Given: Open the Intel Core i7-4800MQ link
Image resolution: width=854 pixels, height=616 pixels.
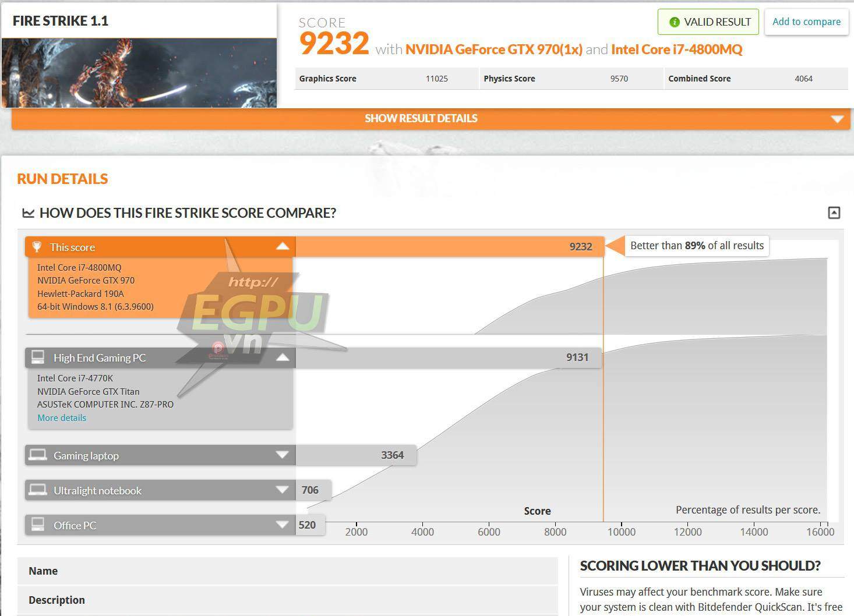Looking at the screenshot, I should click(677, 49).
